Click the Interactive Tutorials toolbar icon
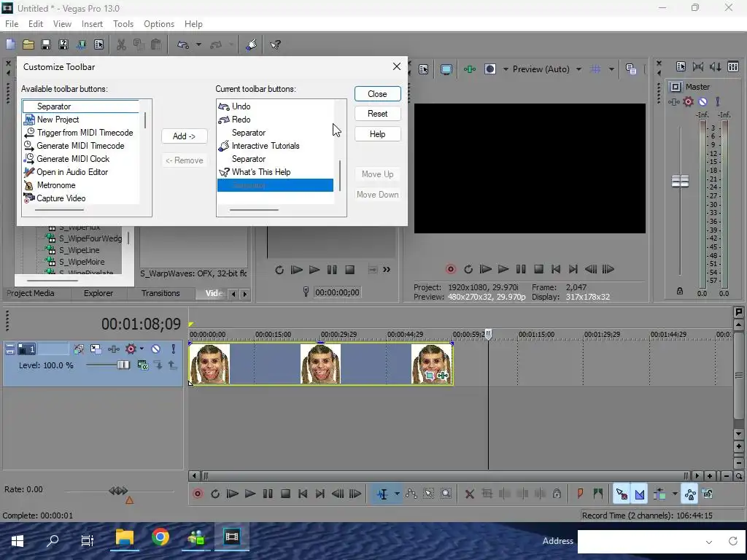The width and height of the screenshot is (747, 560). [251, 44]
